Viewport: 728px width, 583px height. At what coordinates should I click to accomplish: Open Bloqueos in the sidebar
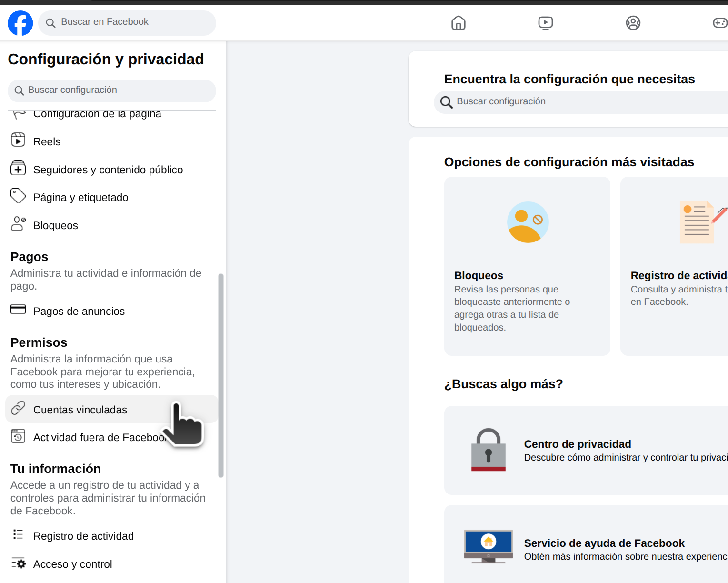coord(112,225)
